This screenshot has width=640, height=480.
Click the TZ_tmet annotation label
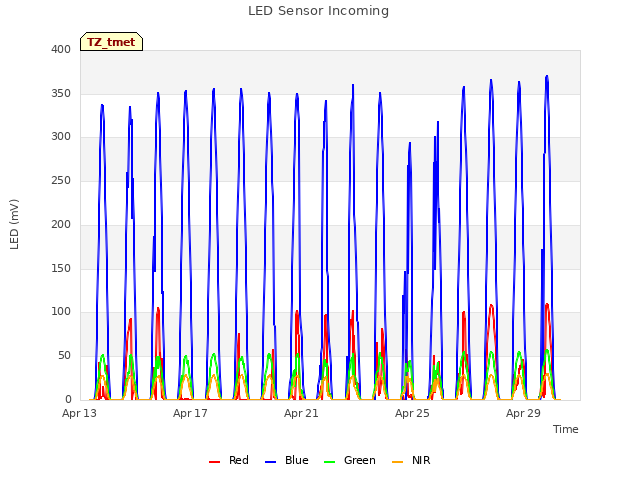tap(111, 42)
